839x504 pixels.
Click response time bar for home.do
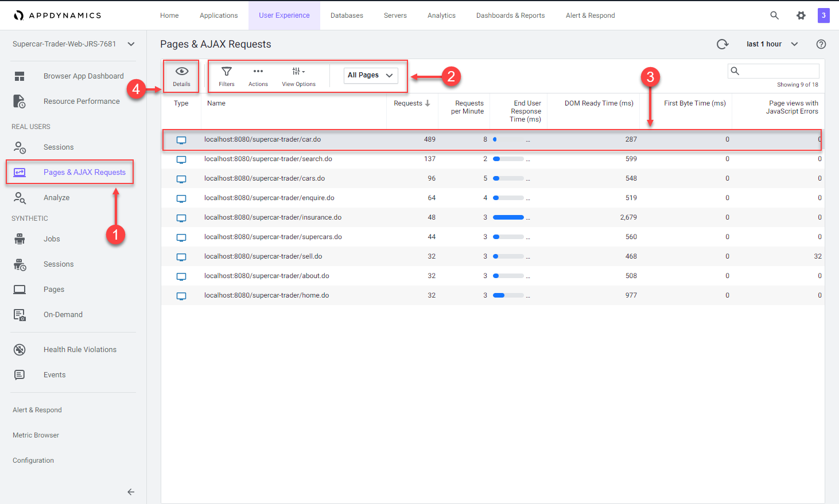pyautogui.click(x=508, y=295)
